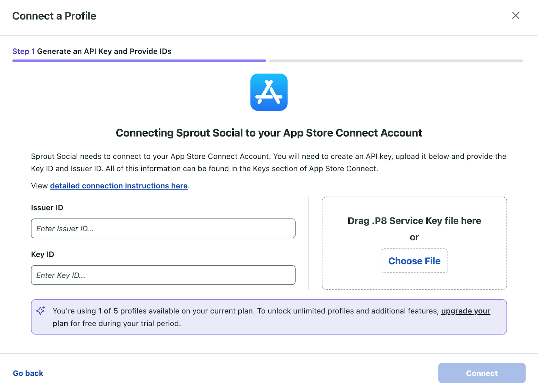538x392 pixels.
Task: Click the Drag .P8 Service Key file text
Action: point(414,221)
